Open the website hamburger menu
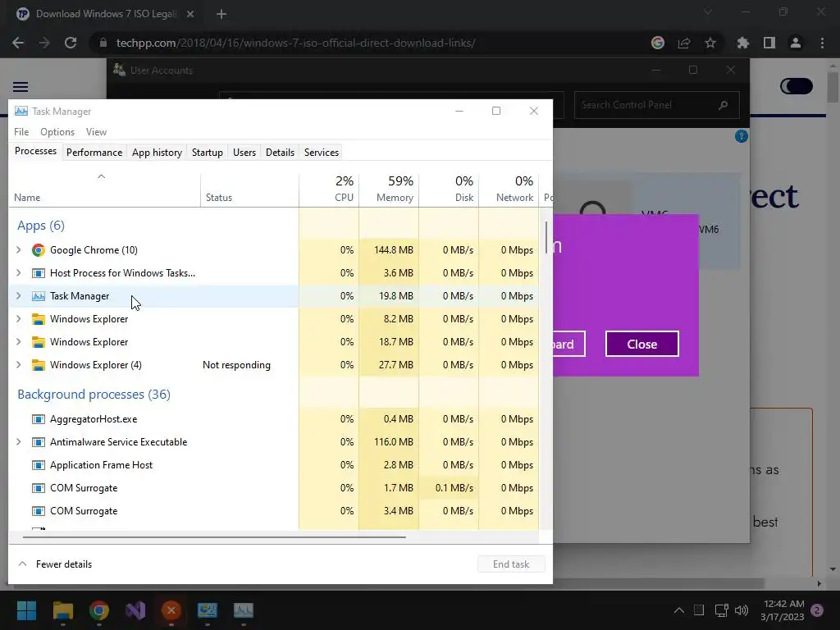This screenshot has width=840, height=630. [x=21, y=87]
